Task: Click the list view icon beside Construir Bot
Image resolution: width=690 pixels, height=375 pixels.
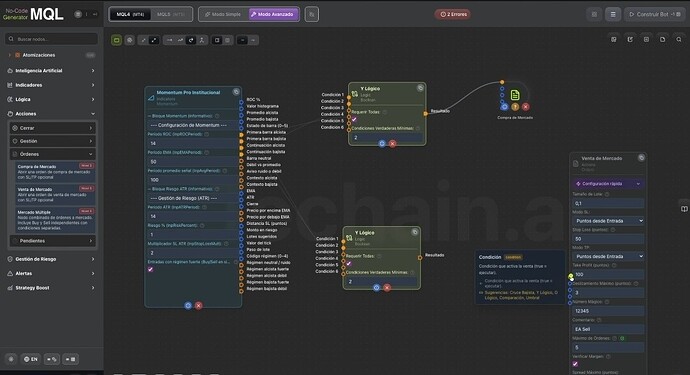Action: pos(613,15)
